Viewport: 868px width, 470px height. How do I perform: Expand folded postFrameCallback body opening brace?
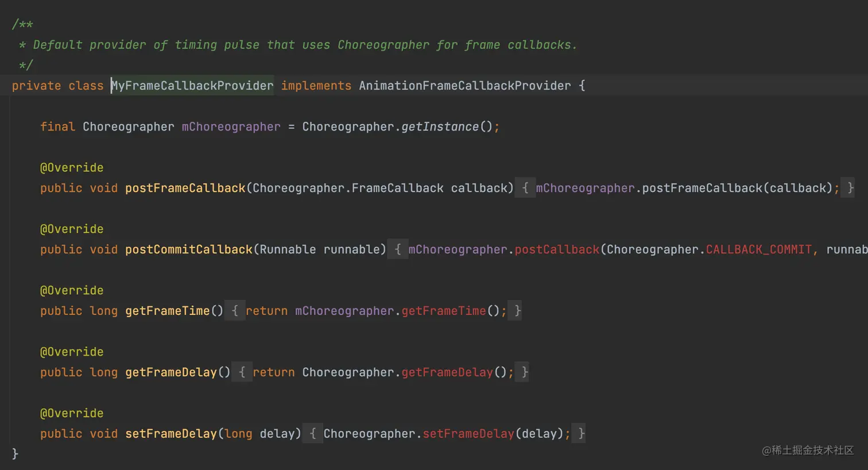pyautogui.click(x=525, y=188)
